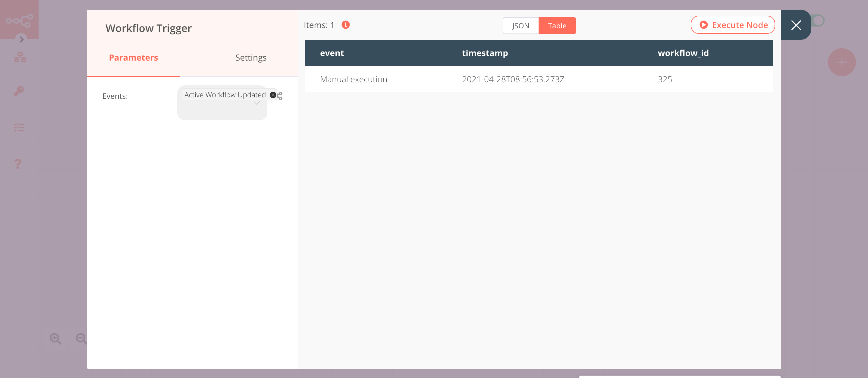Click the info icon next to Items count
The image size is (868, 378).
pyautogui.click(x=345, y=24)
